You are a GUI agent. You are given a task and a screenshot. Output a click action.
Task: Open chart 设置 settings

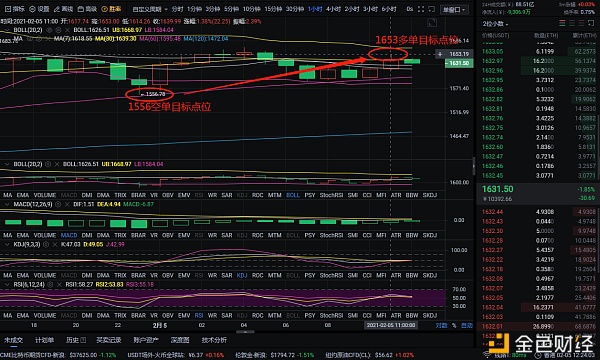pyautogui.click(x=39, y=9)
